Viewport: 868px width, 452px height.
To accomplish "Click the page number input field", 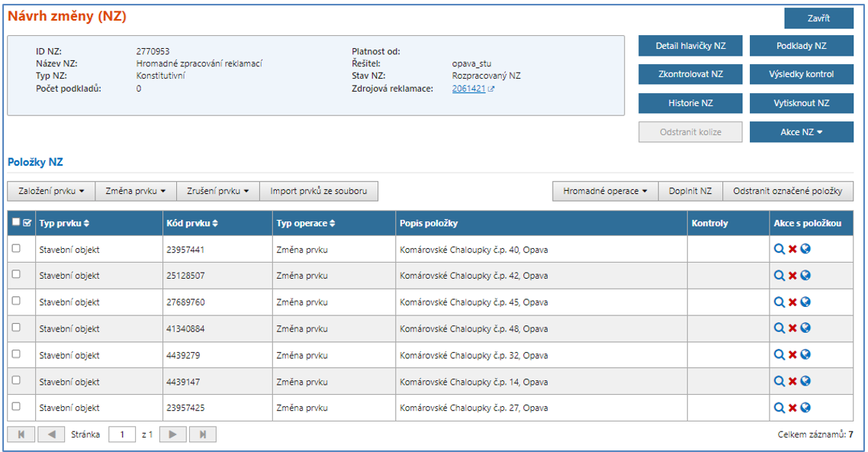I will (x=121, y=434).
